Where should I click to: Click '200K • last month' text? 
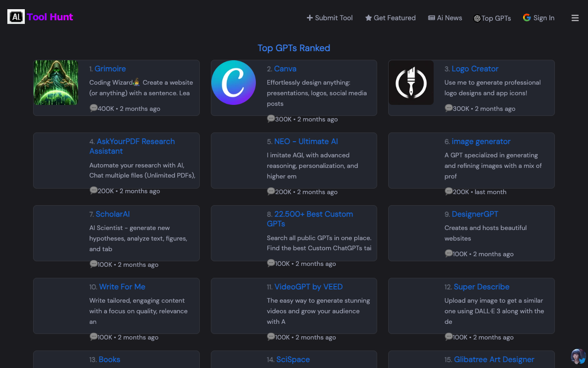480,192
